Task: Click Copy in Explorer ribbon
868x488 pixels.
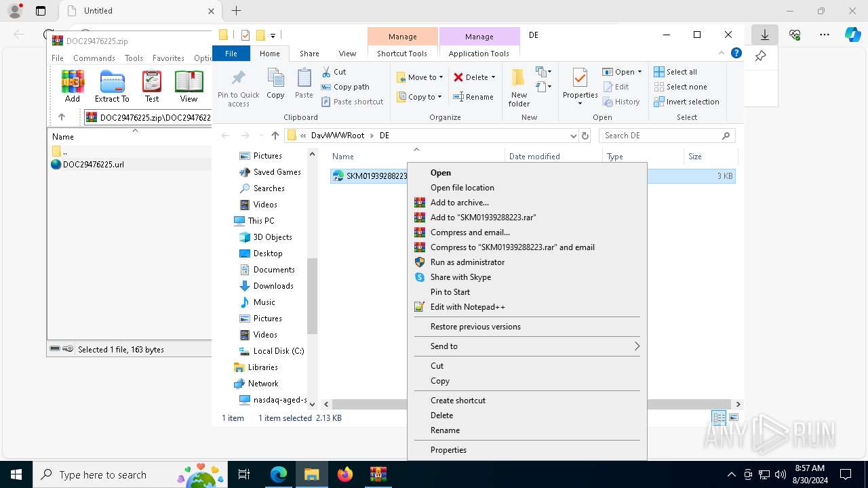Action: point(275,84)
